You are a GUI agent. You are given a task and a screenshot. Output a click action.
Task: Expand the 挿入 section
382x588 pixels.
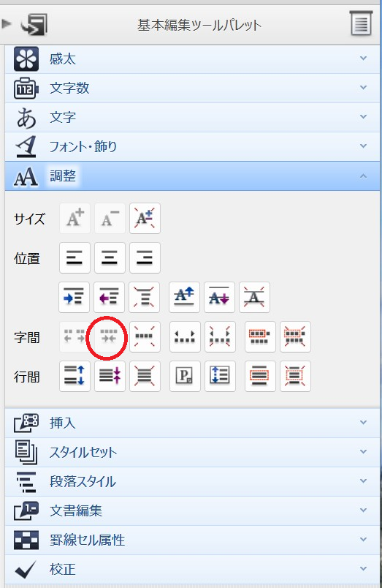point(193,423)
